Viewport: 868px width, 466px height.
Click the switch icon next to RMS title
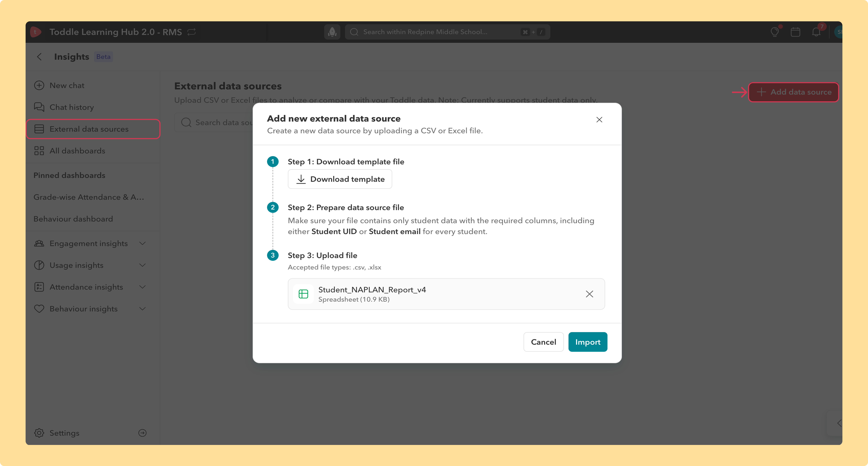191,32
